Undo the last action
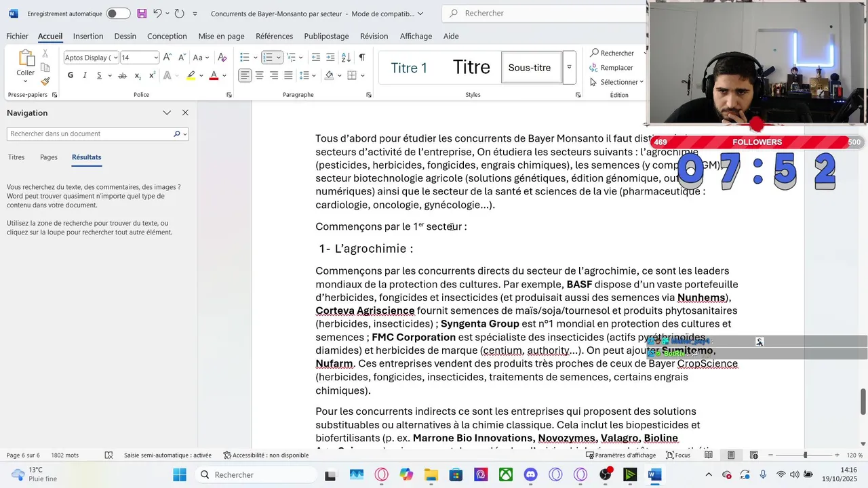This screenshot has height=488, width=868. [158, 14]
